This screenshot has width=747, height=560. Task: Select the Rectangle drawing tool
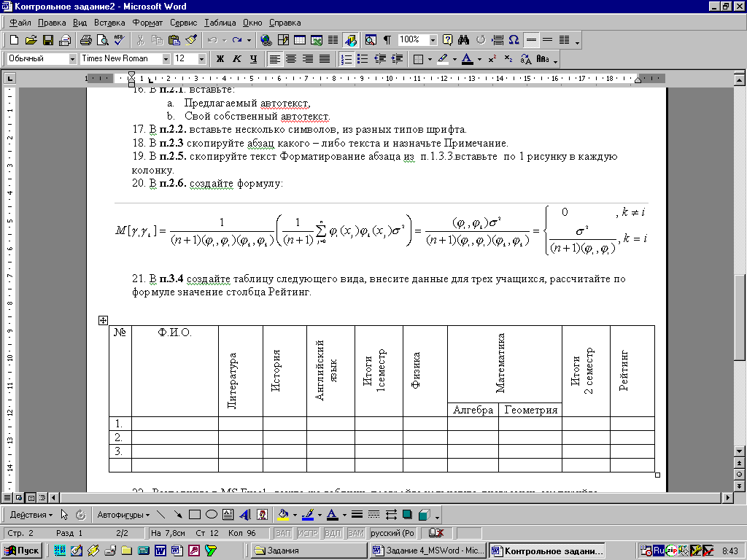pyautogui.click(x=194, y=515)
